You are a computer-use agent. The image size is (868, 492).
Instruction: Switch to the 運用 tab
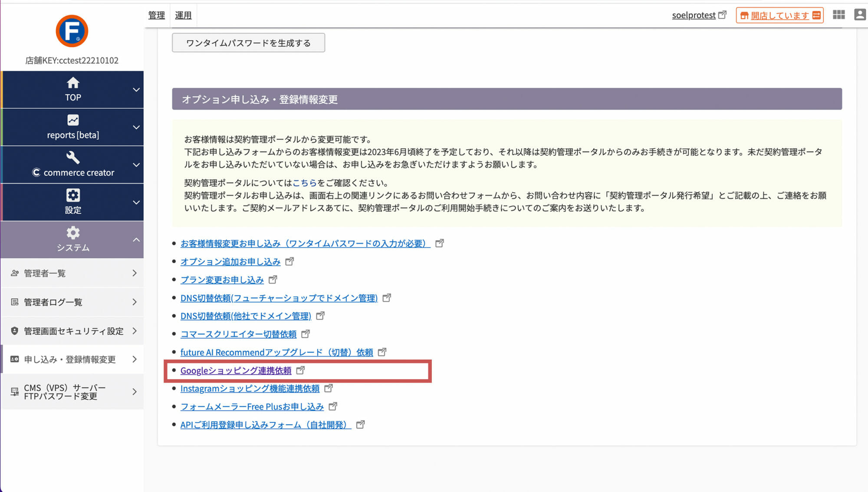click(x=183, y=15)
